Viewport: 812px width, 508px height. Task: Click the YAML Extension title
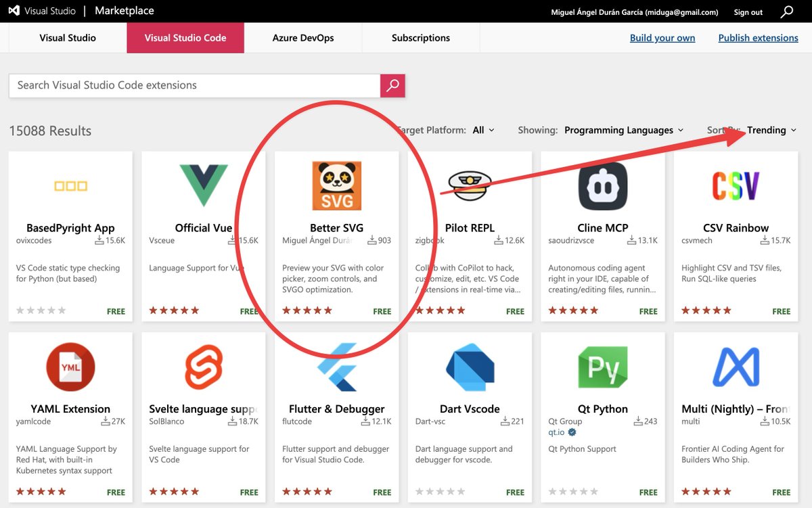pos(70,409)
